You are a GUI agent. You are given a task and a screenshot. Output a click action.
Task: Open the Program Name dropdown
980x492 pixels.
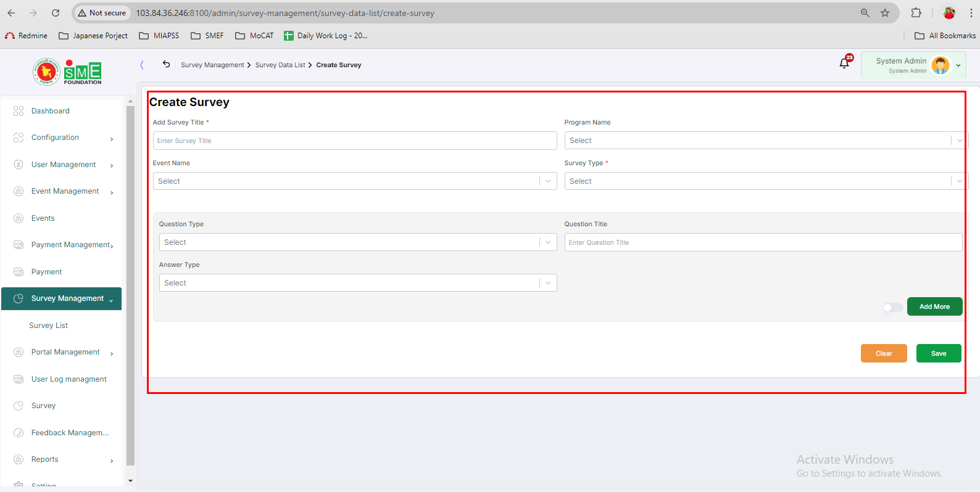coord(766,141)
